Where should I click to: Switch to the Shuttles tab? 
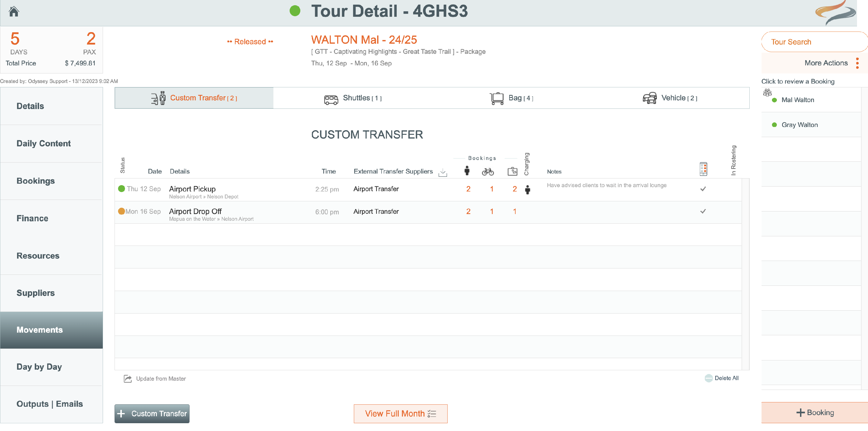click(353, 98)
